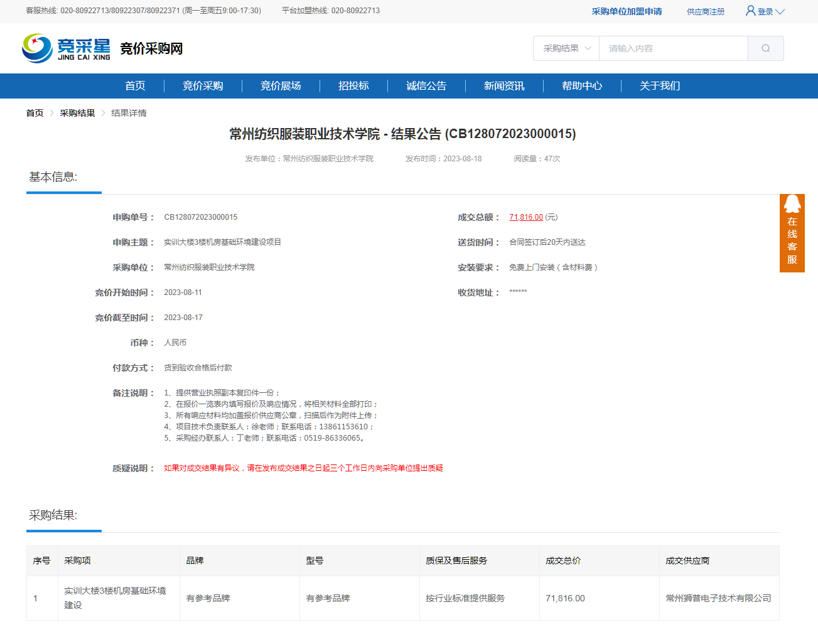Navigate to 新闻资讯 section
The image size is (818, 644).
[x=504, y=86]
